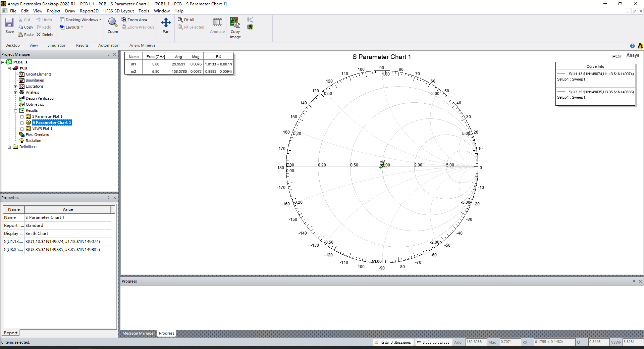The width and height of the screenshot is (644, 349).
Task: Click the S Parameter Chart 1 title
Action: pyautogui.click(x=382, y=57)
